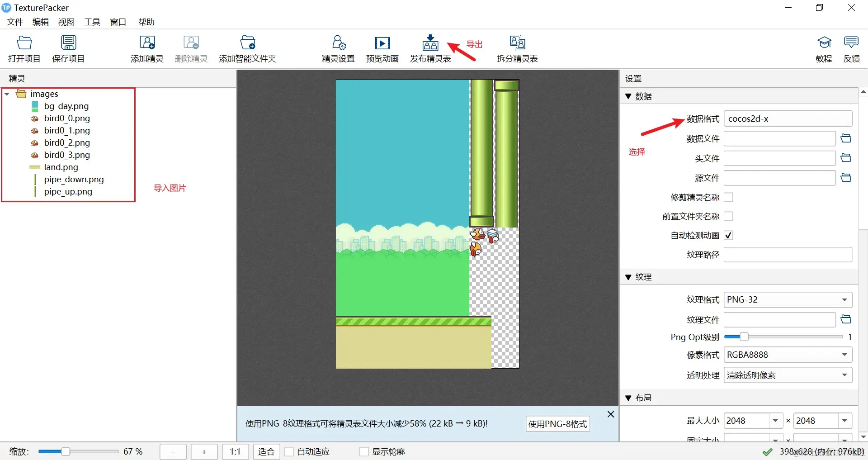
Task: Browse for 头文件 with folder icon
Action: click(x=846, y=158)
